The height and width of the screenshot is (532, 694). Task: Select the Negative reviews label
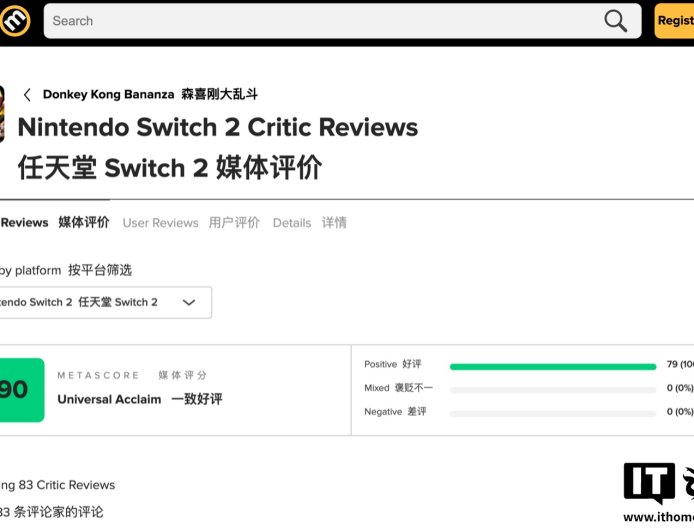tap(383, 412)
